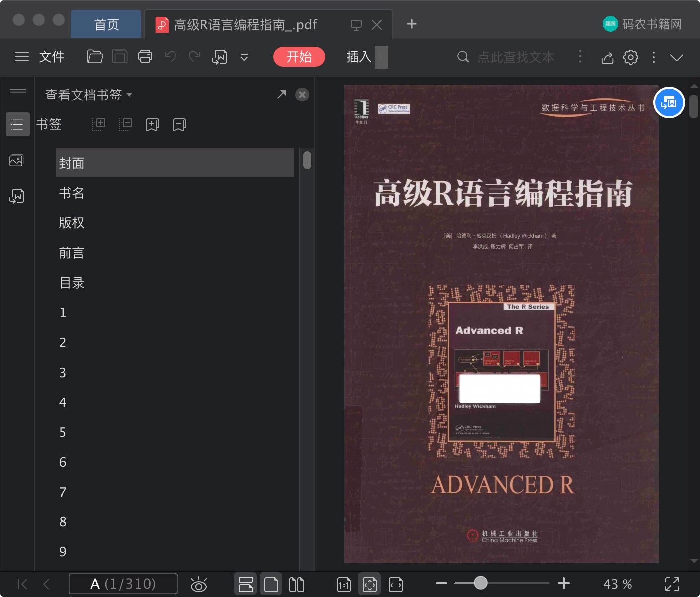The width and height of the screenshot is (700, 597).
Task: Click the PDF to Word convert icon
Action: click(219, 57)
